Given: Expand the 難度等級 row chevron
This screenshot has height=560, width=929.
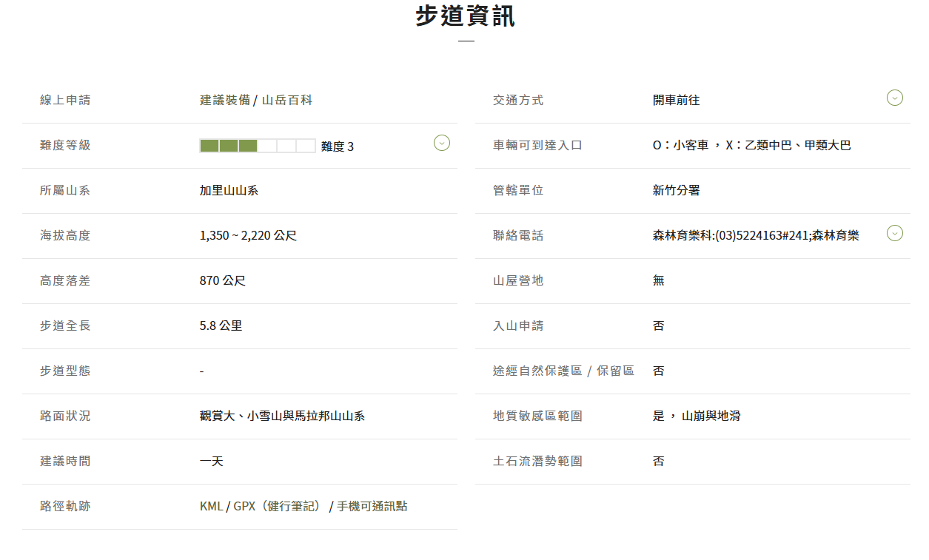Looking at the screenshot, I should point(442,143).
